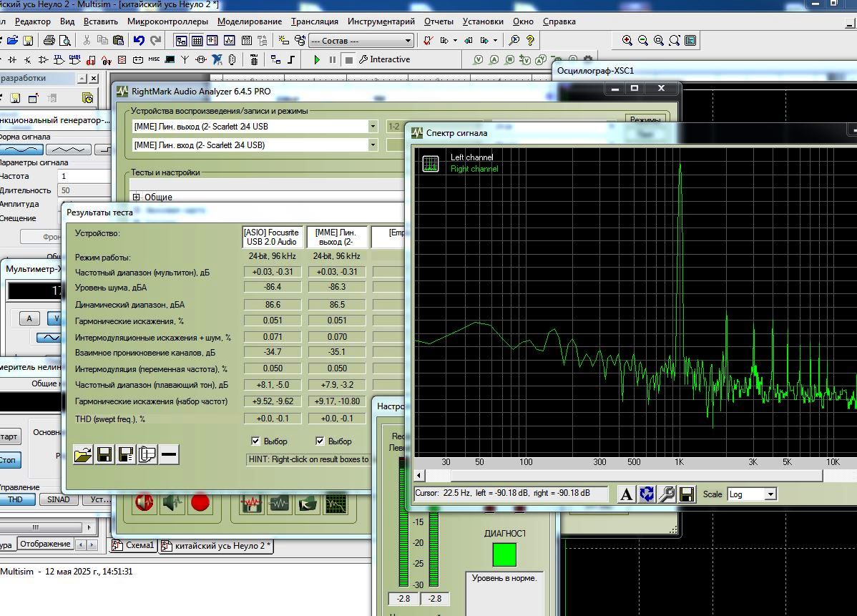
Task: Click the Длительность value field showing 50
Action: 84,191
